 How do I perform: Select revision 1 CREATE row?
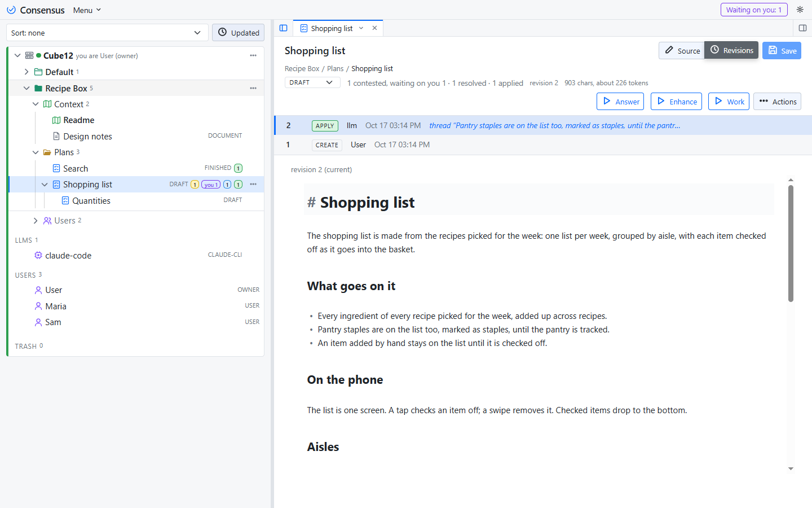543,145
